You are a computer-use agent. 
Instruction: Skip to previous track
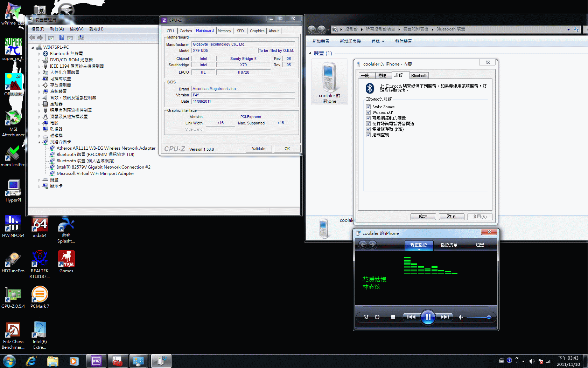coord(411,317)
